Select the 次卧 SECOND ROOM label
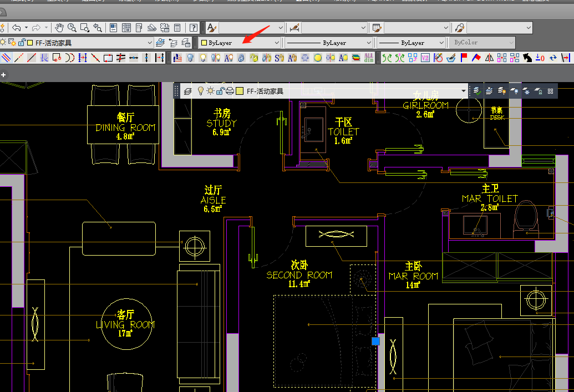This screenshot has width=574, height=392. click(299, 274)
